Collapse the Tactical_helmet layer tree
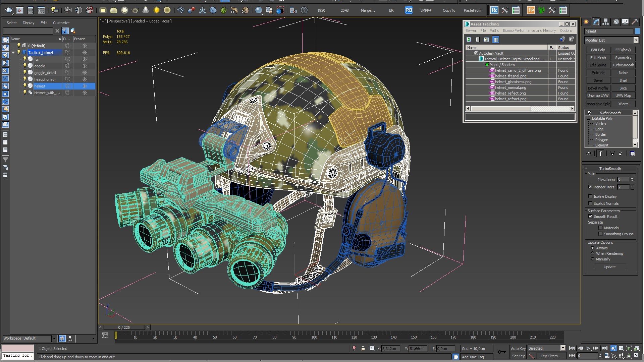The width and height of the screenshot is (644, 362). (13, 53)
